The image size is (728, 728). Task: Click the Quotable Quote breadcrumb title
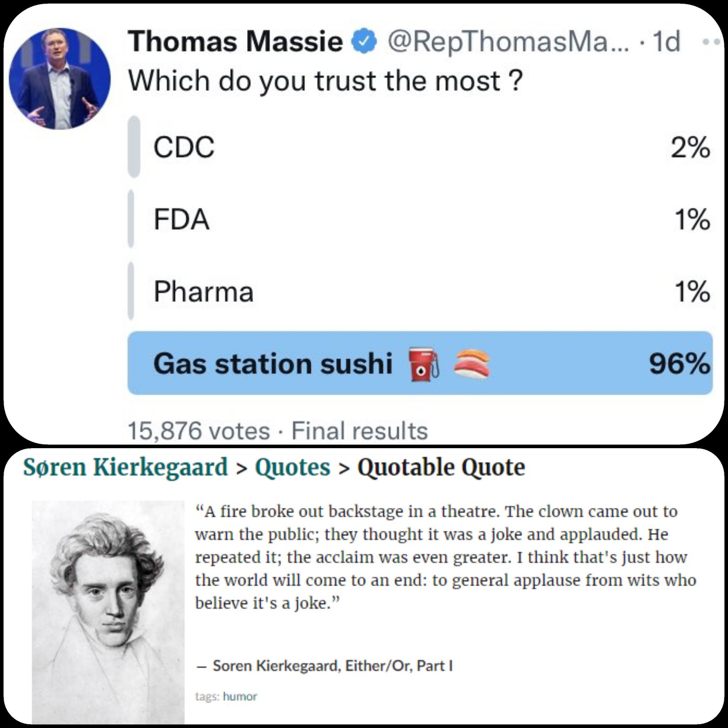441,468
